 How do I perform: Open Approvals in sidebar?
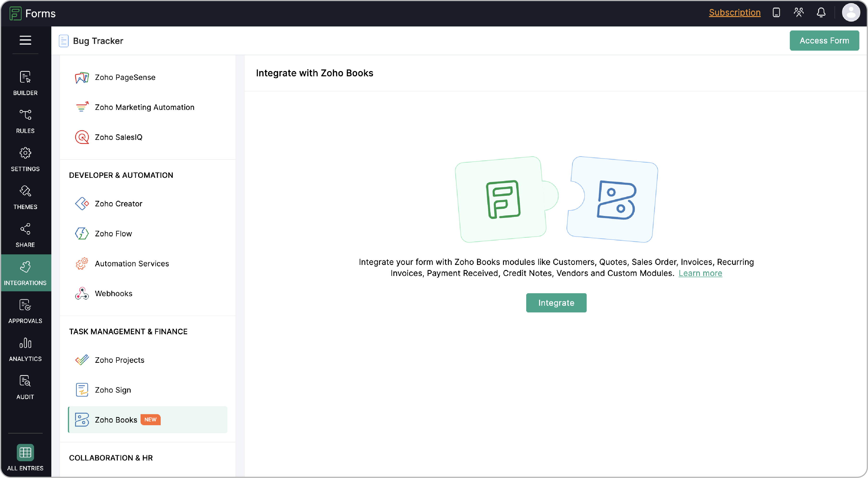point(25,311)
